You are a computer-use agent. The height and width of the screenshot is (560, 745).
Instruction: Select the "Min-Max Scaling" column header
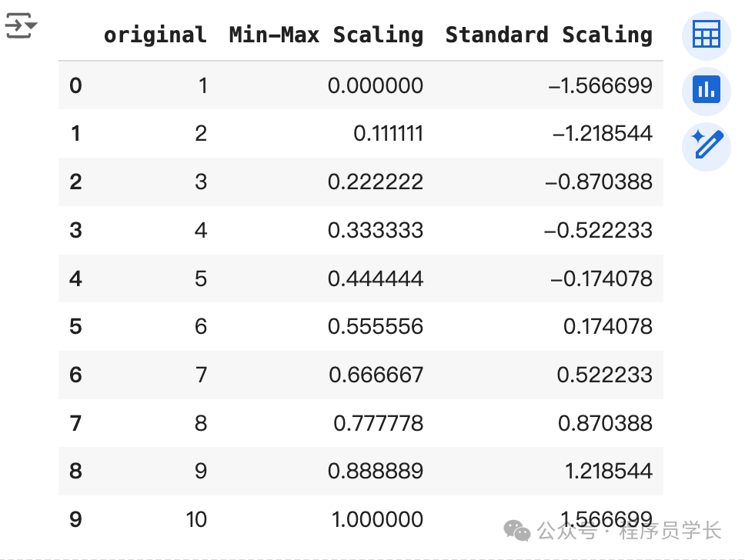pyautogui.click(x=326, y=35)
